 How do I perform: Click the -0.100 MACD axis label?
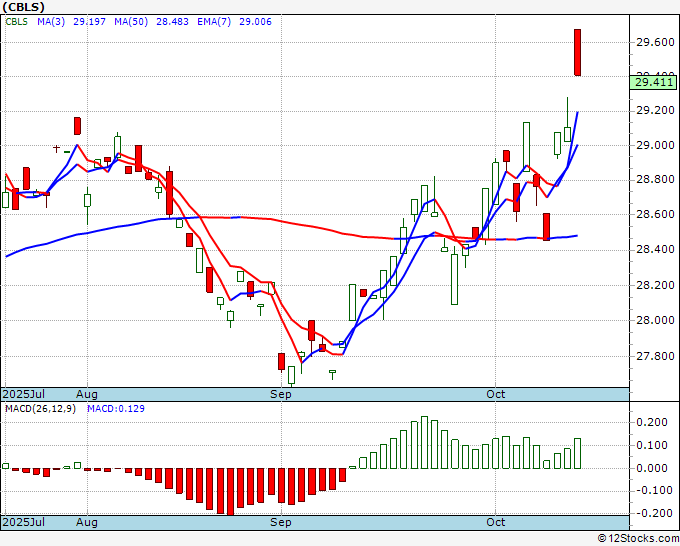[x=652, y=490]
